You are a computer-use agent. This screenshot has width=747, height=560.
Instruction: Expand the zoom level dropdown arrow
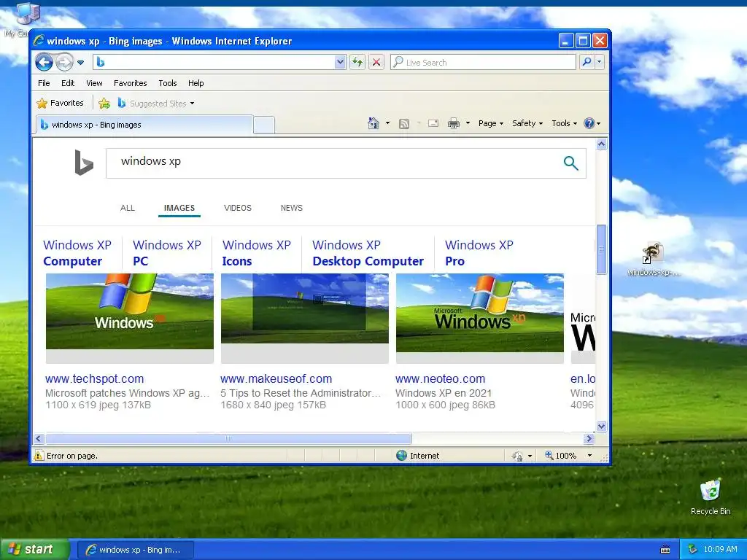589,456
